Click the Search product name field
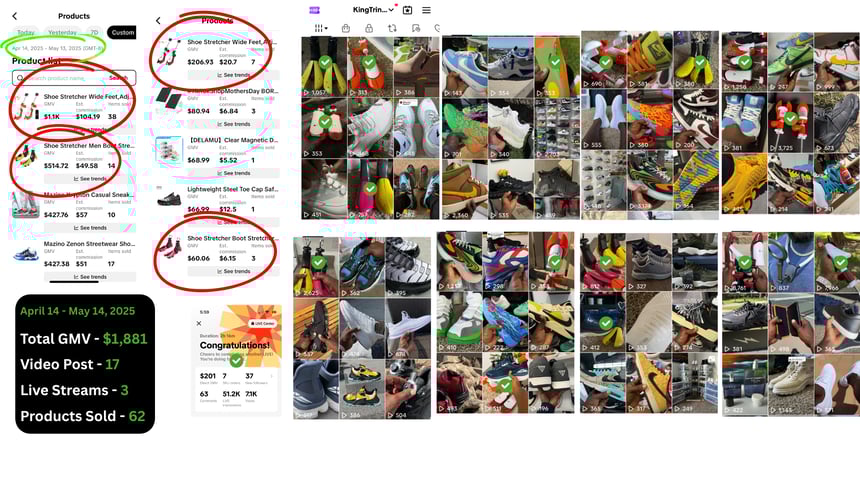860x479 pixels. click(x=74, y=77)
